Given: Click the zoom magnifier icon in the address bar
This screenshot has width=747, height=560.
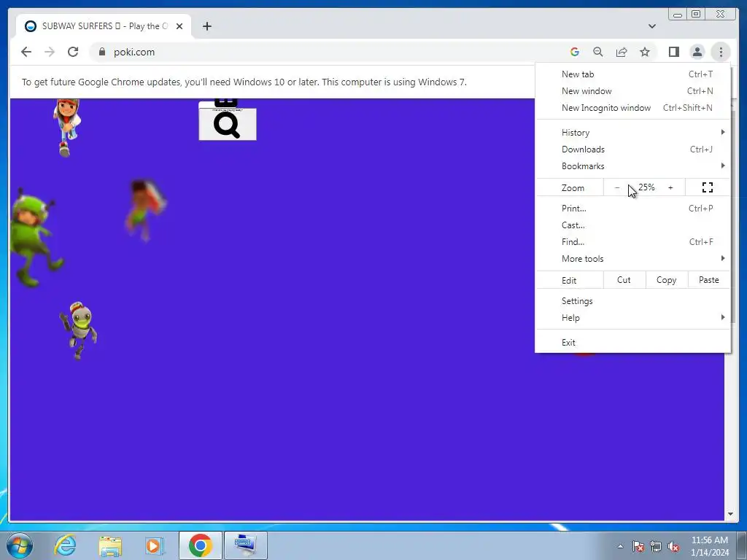Looking at the screenshot, I should click(598, 52).
